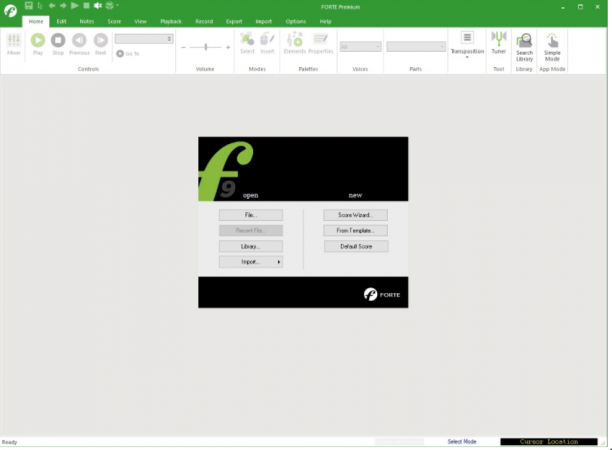This screenshot has height=450, width=612.
Task: Click the Library... button in start dialog
Action: (x=251, y=246)
